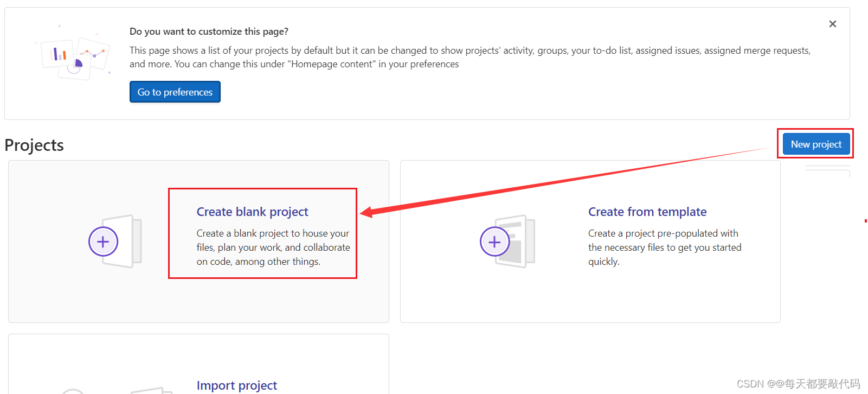The height and width of the screenshot is (394, 868).
Task: Open the Create from template link
Action: [647, 212]
